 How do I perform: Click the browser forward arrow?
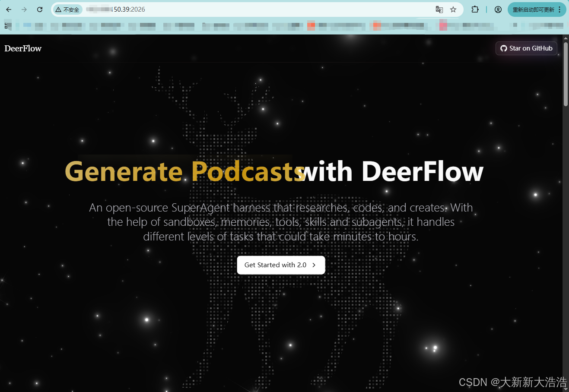click(x=24, y=9)
